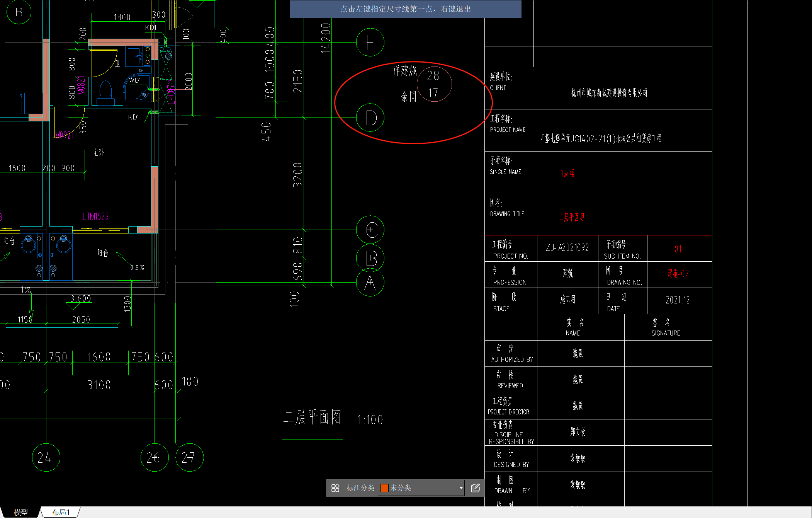Click the 魏强 name beside AUTHORIZED BY
Screen dimensions: 812x518
578,353
